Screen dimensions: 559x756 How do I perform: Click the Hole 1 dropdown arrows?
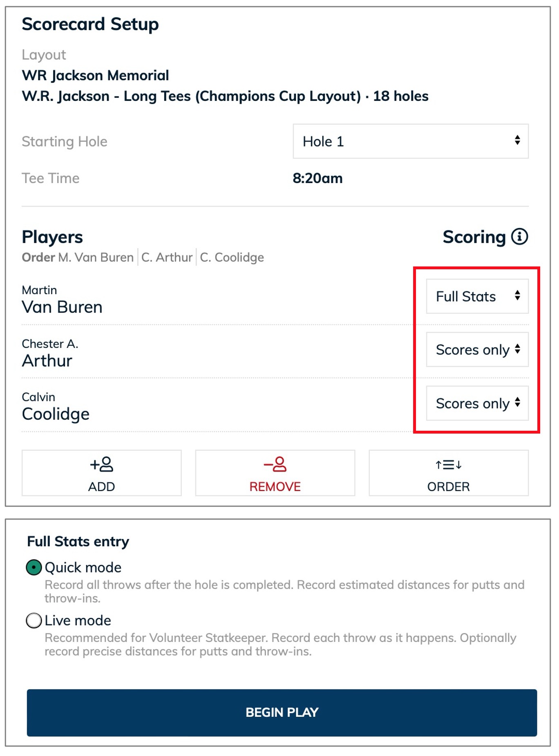[517, 140]
